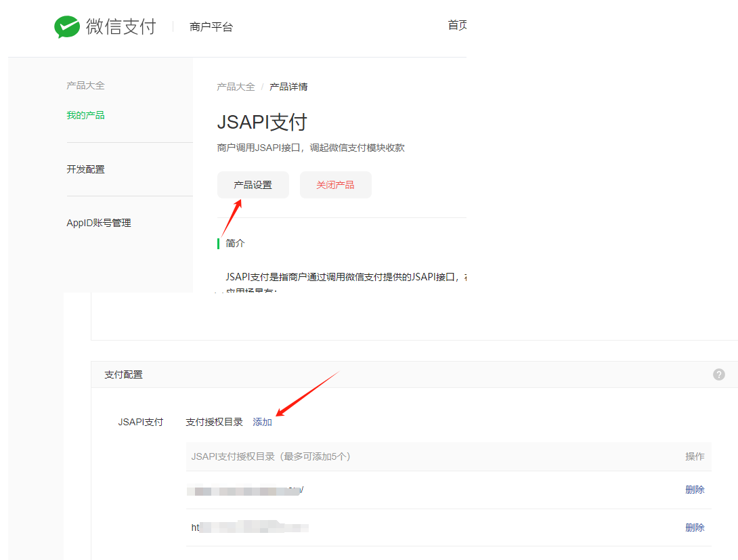
Task: Click the 微信支付 logo text
Action: click(121, 27)
